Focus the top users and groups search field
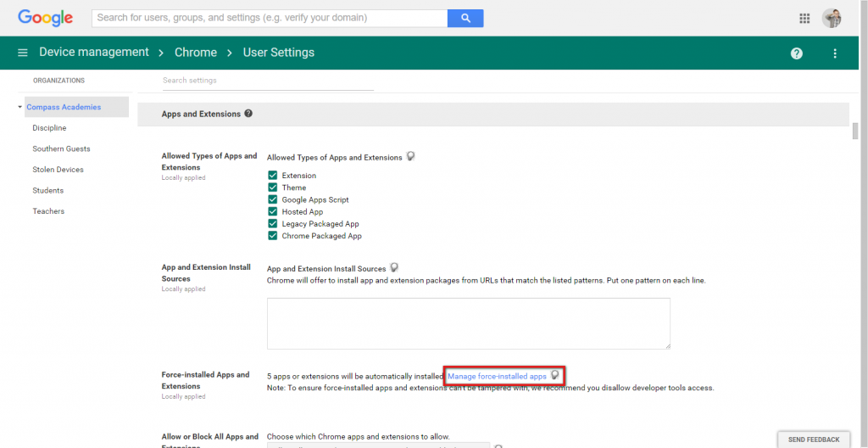This screenshot has height=448, width=868. (x=270, y=19)
